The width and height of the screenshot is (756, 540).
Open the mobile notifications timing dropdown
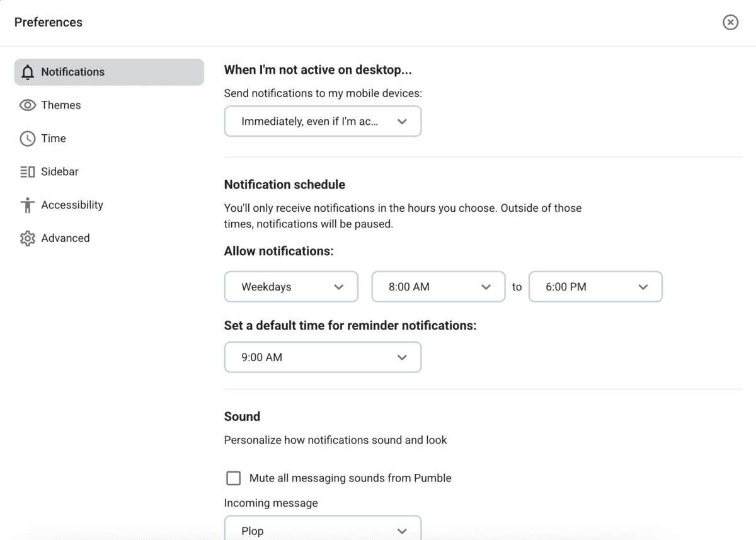click(323, 121)
